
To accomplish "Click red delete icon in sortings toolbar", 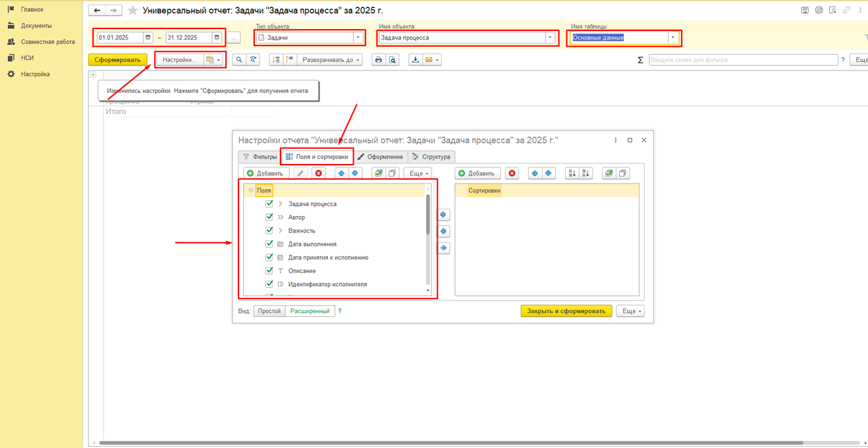I will (512, 173).
